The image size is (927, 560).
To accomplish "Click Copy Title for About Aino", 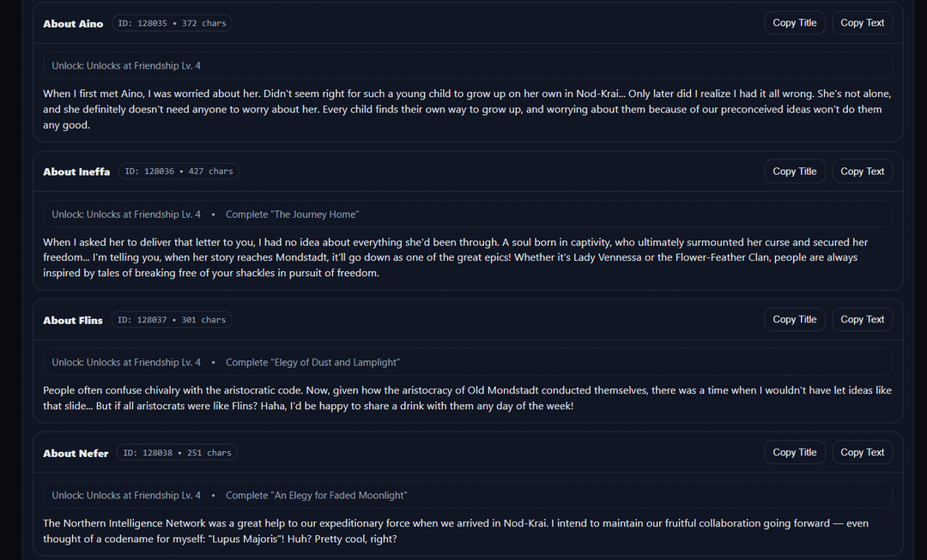I will (x=795, y=23).
